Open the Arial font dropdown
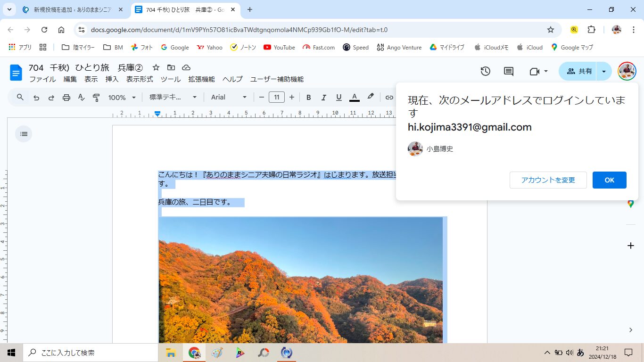The height and width of the screenshot is (362, 644). coord(229,98)
